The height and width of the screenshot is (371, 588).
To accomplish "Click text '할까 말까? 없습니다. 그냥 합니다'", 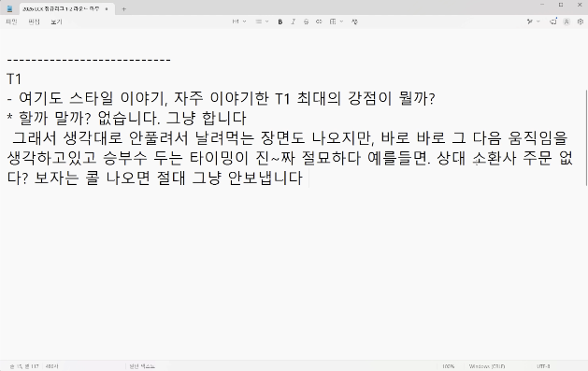I will [133, 119].
